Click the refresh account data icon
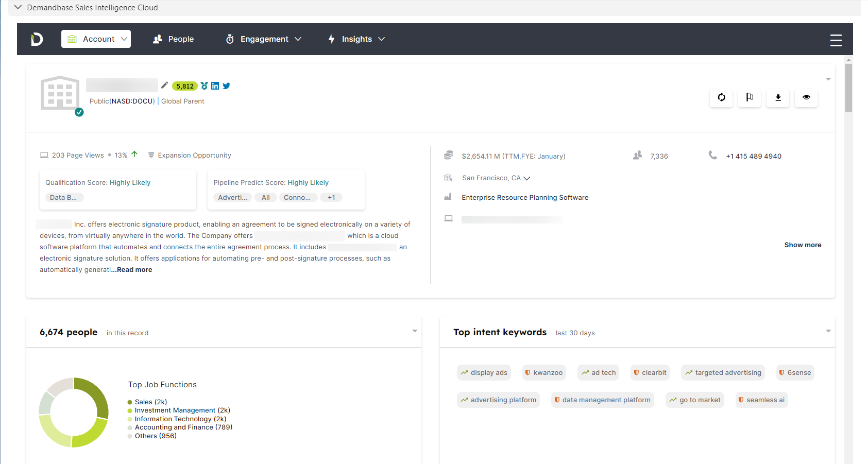 pyautogui.click(x=721, y=98)
